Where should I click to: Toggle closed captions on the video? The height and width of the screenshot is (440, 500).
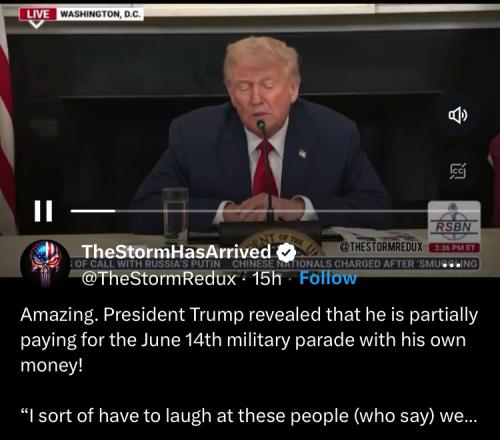[x=458, y=171]
